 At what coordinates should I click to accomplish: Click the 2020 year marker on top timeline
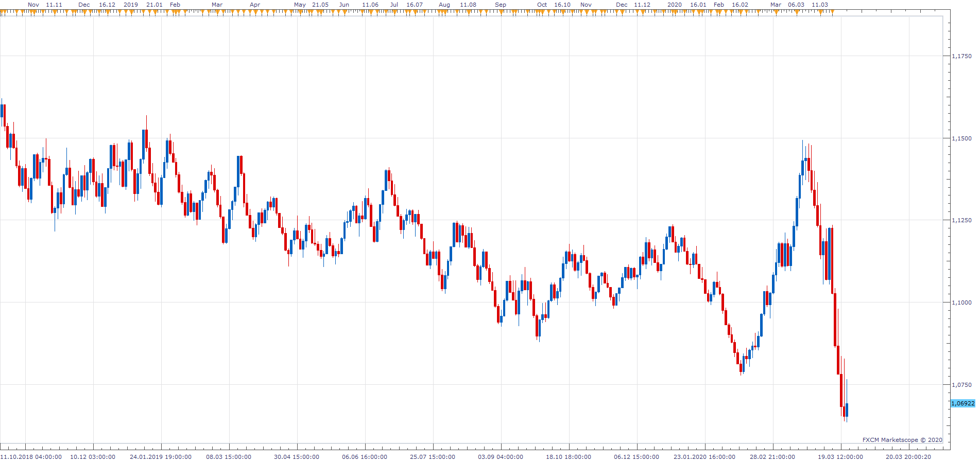point(675,5)
